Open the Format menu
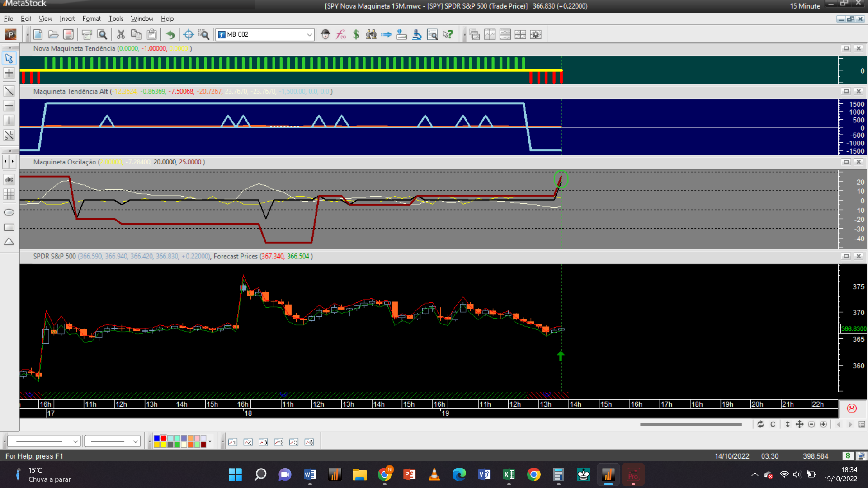 [91, 19]
